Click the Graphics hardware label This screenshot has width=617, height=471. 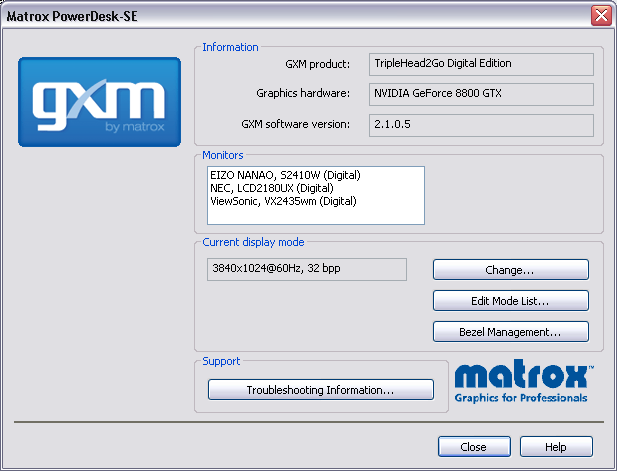tap(303, 93)
